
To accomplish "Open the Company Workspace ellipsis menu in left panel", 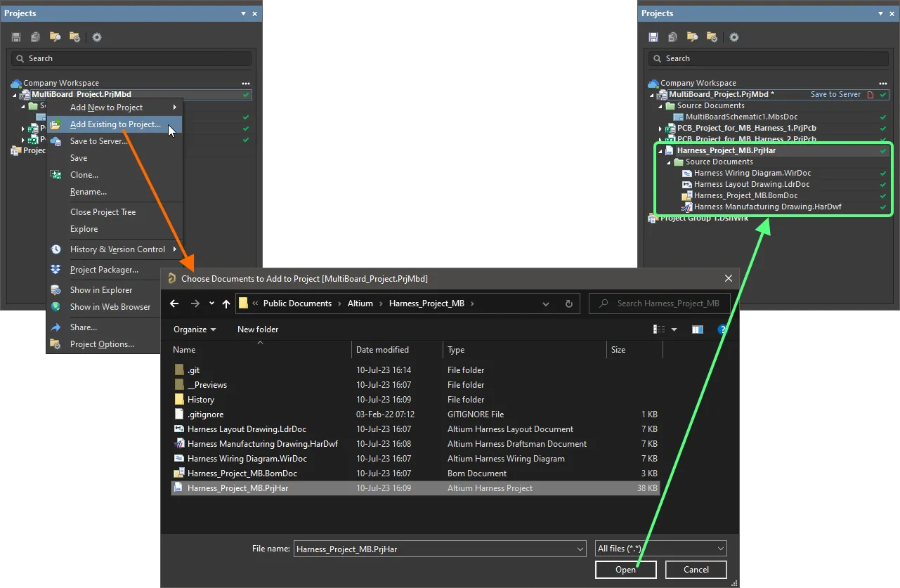I will coord(245,84).
